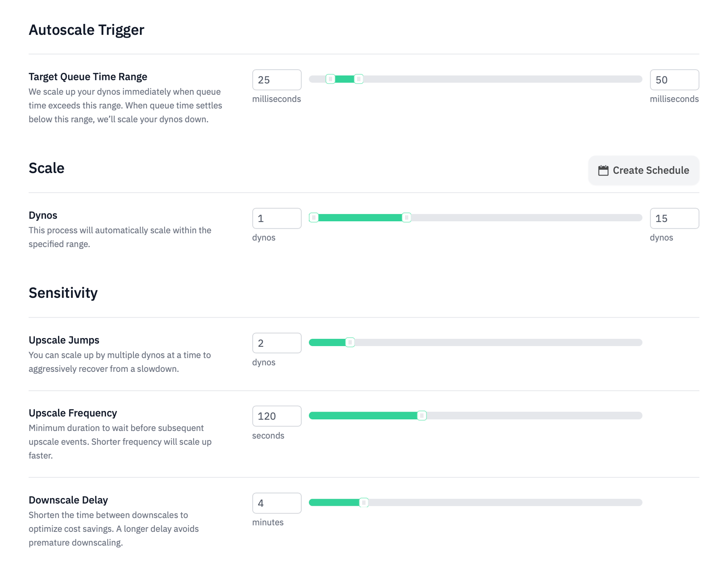This screenshot has height=571, width=728.
Task: Select the right handle of queue time slider
Action: pos(359,79)
